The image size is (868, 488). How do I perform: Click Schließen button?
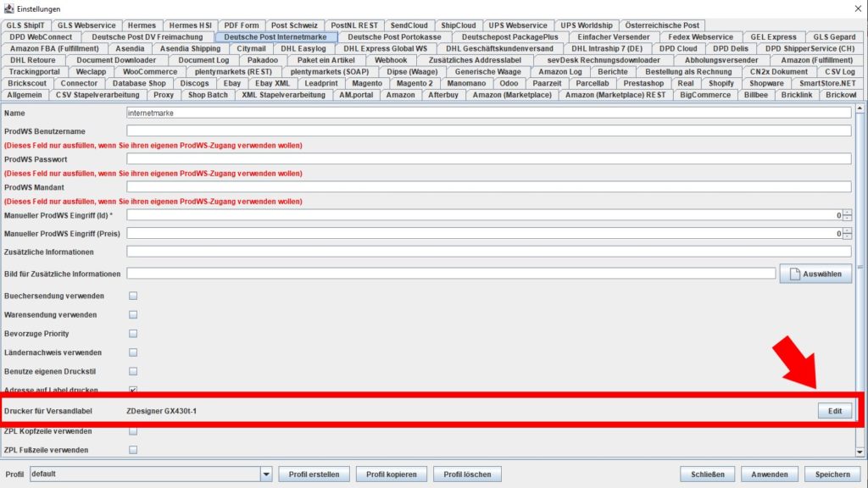708,474
